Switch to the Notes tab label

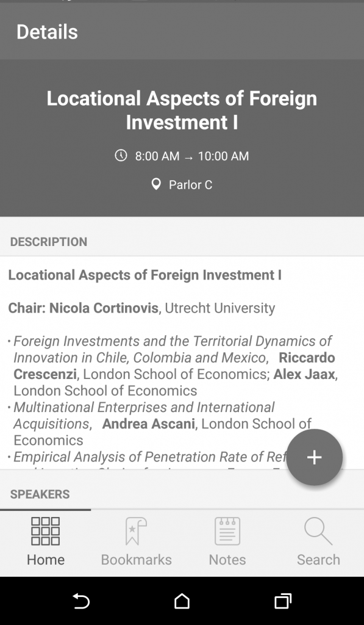tap(227, 560)
